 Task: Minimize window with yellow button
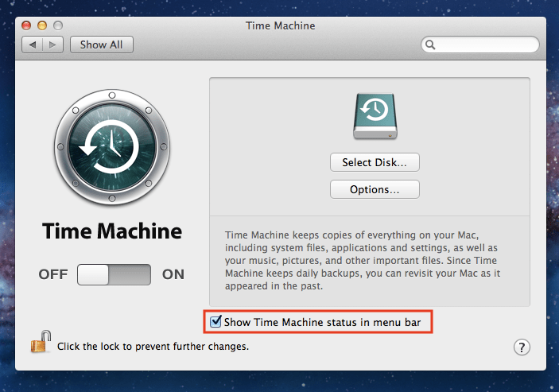click(x=42, y=25)
